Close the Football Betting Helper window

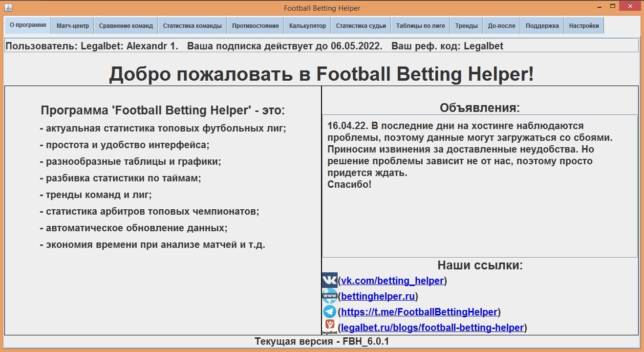(630, 6)
